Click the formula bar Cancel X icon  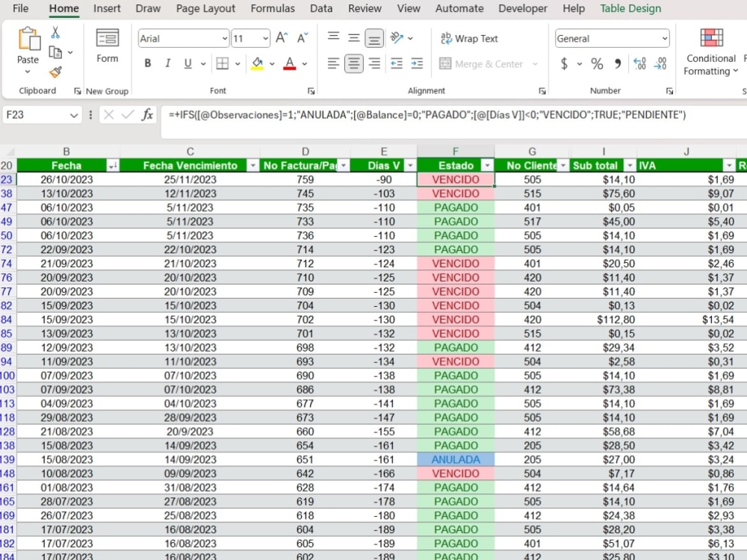[108, 115]
